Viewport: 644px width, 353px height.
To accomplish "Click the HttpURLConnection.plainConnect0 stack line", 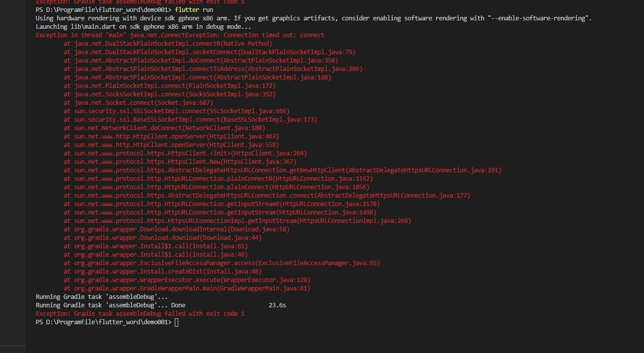I will (218, 179).
